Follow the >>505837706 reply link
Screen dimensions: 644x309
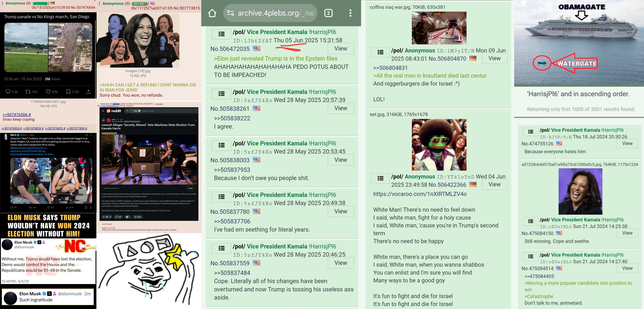pos(232,221)
